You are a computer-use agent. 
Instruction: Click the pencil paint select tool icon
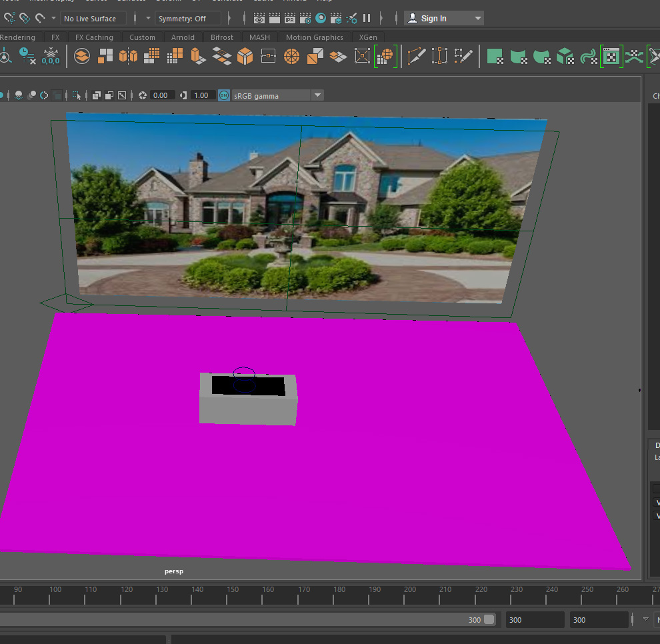pos(463,56)
